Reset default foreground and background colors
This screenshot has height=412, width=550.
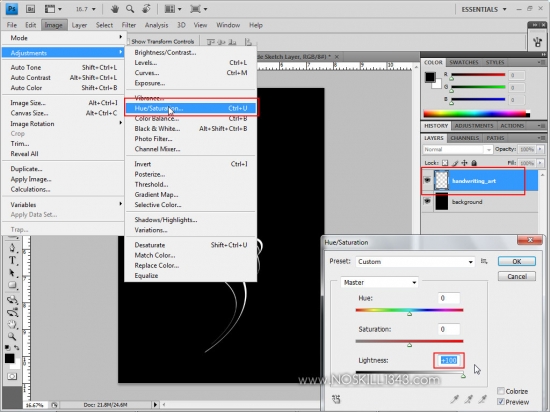(x=7, y=348)
